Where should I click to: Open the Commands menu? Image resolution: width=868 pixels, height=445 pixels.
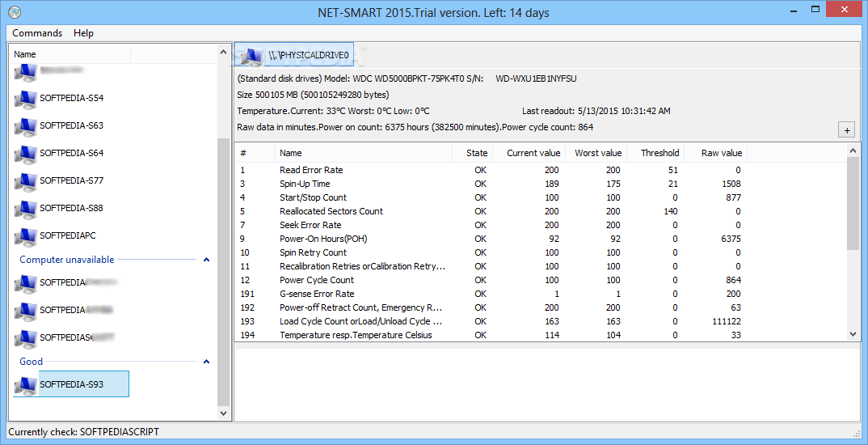point(37,33)
